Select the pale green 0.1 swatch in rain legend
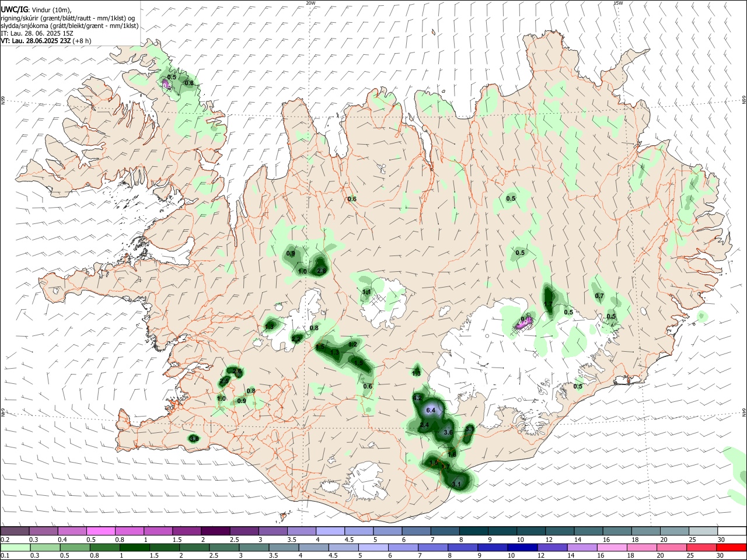This screenshot has height=560, width=747. click(x=16, y=547)
